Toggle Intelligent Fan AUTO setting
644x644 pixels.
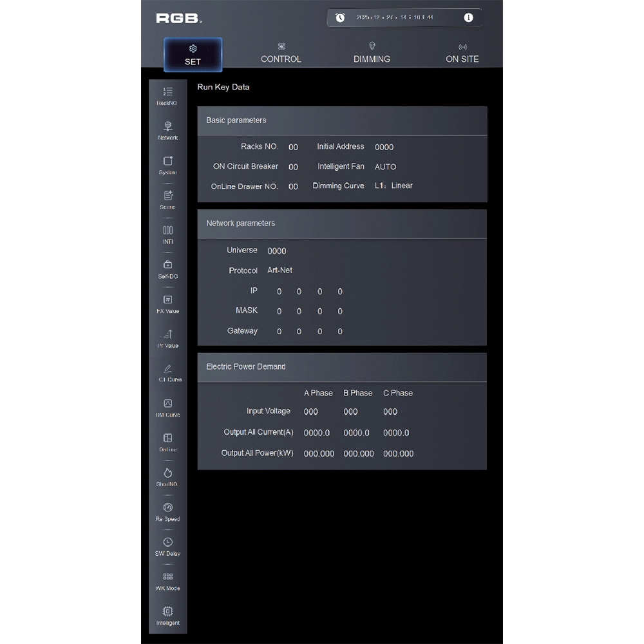pyautogui.click(x=385, y=166)
